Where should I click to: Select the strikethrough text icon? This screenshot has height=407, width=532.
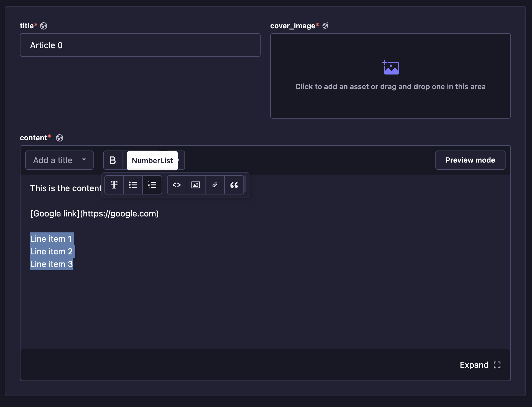click(114, 185)
